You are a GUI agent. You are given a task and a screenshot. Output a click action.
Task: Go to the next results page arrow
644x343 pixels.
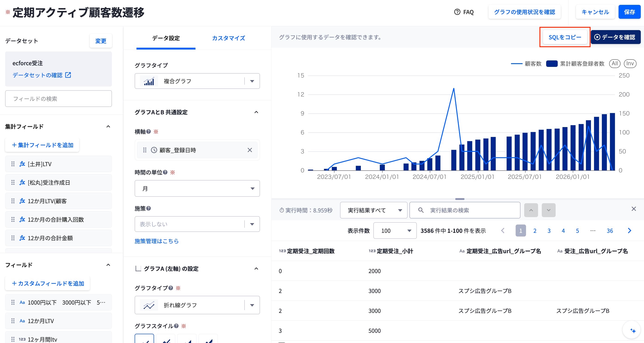coord(629,231)
